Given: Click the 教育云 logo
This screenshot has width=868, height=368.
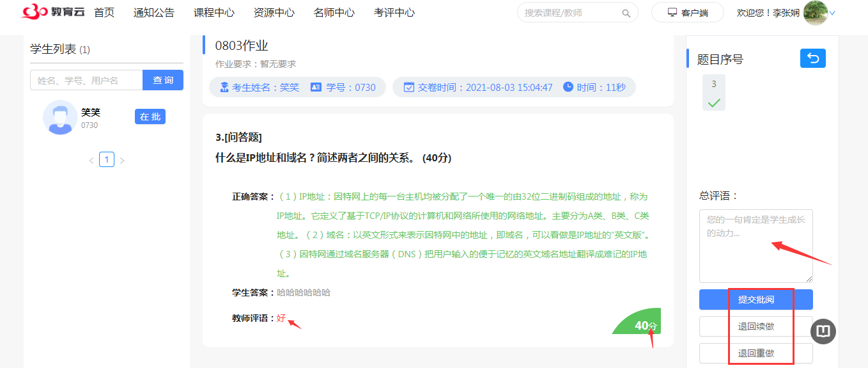Looking at the screenshot, I should (x=52, y=12).
